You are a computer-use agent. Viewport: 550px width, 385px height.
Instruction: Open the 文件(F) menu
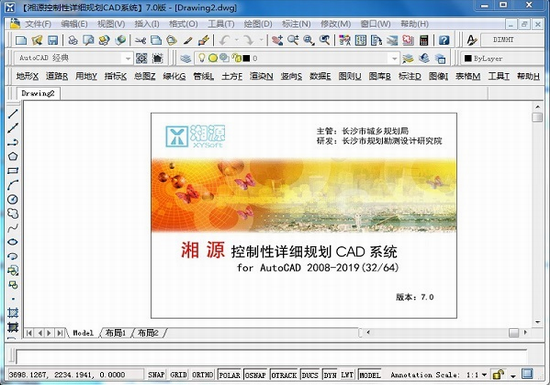click(38, 24)
